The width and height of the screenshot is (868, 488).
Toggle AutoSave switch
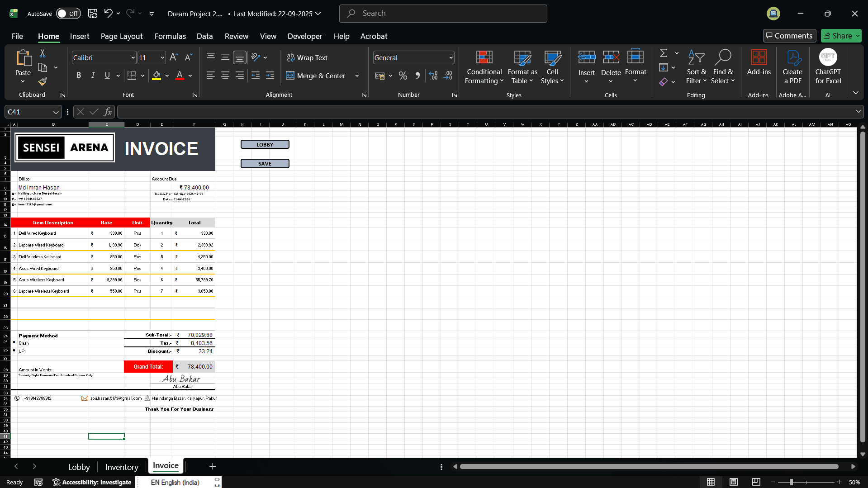click(68, 14)
